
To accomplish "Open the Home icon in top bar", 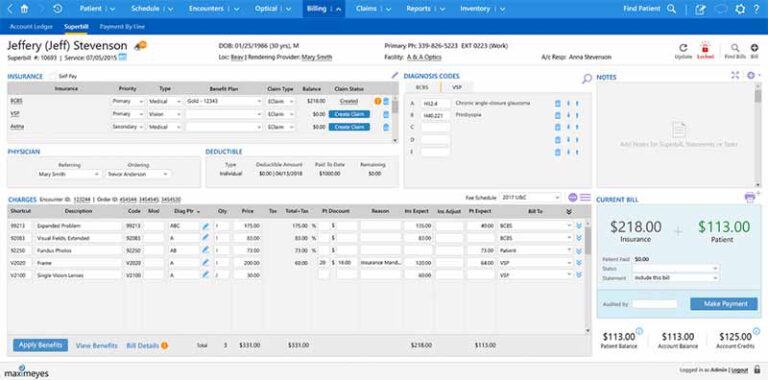I will [x=24, y=9].
